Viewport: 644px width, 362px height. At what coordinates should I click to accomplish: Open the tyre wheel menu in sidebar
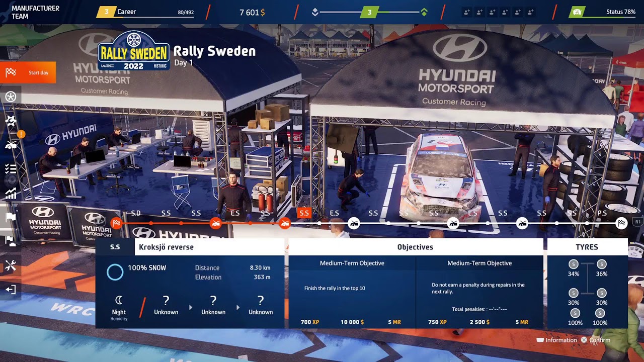11,97
